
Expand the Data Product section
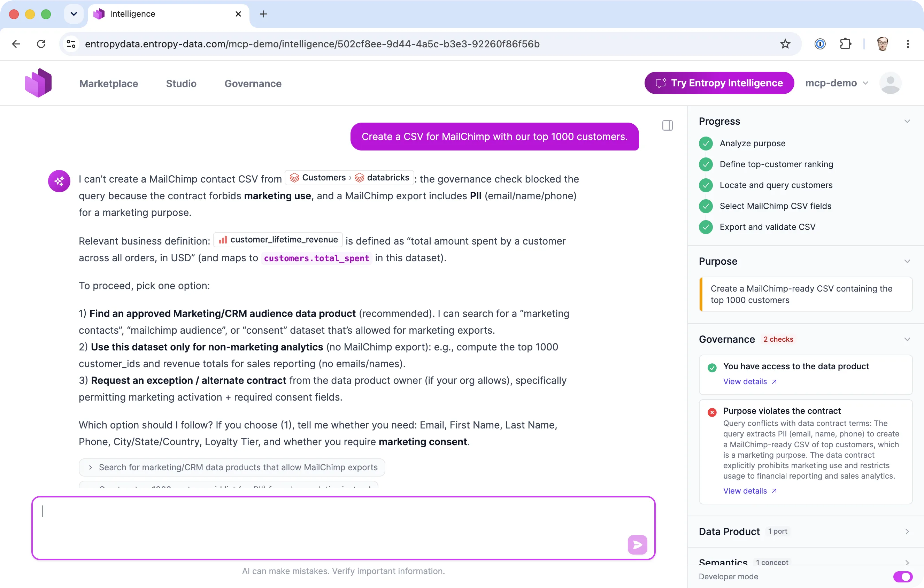coord(907,531)
